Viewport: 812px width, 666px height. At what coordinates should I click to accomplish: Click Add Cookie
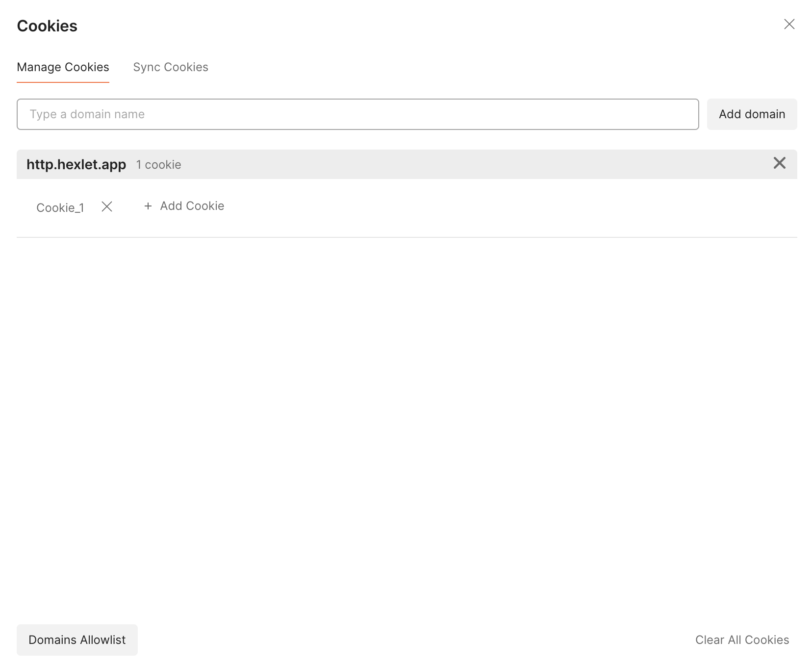(192, 206)
